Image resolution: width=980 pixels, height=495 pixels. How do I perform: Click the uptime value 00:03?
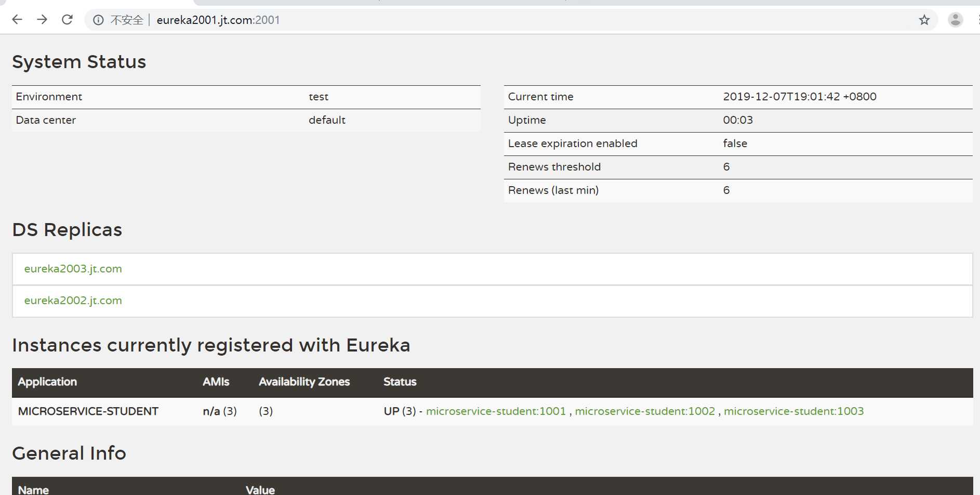pos(738,120)
